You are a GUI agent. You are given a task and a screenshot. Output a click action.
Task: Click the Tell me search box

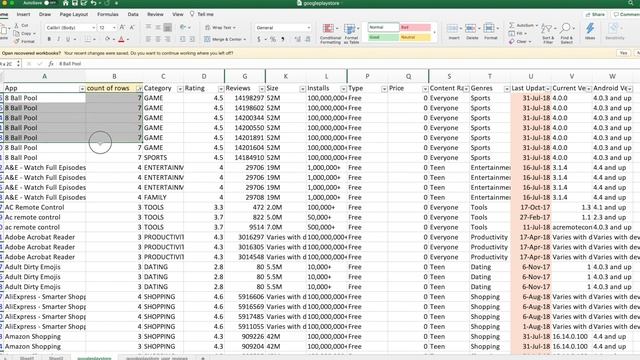tap(202, 14)
